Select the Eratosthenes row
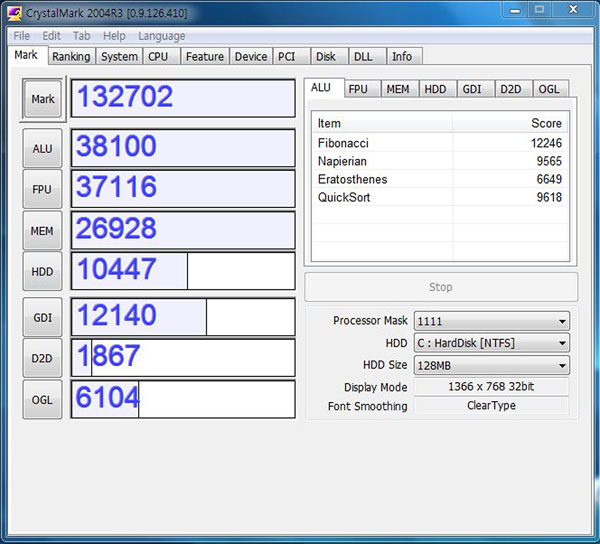600x544 pixels. [x=440, y=179]
